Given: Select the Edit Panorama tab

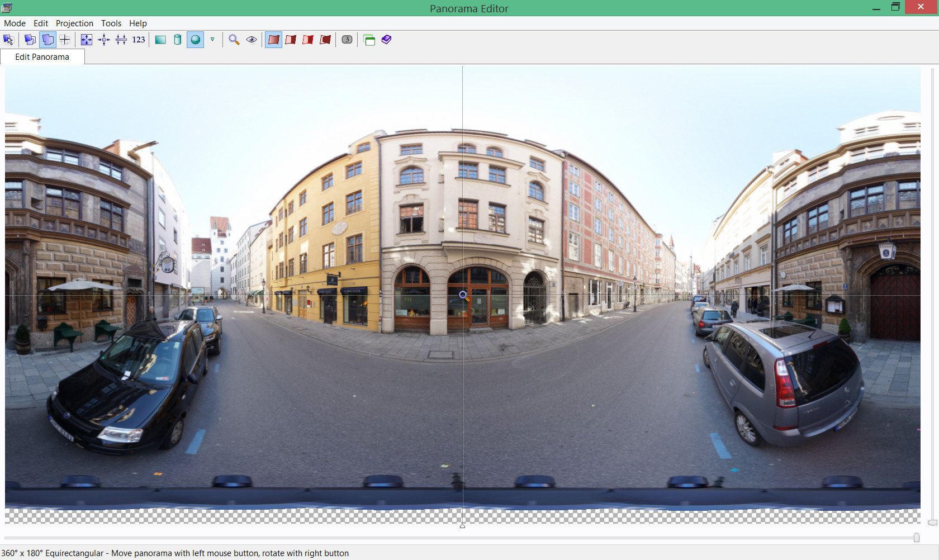Looking at the screenshot, I should [42, 57].
